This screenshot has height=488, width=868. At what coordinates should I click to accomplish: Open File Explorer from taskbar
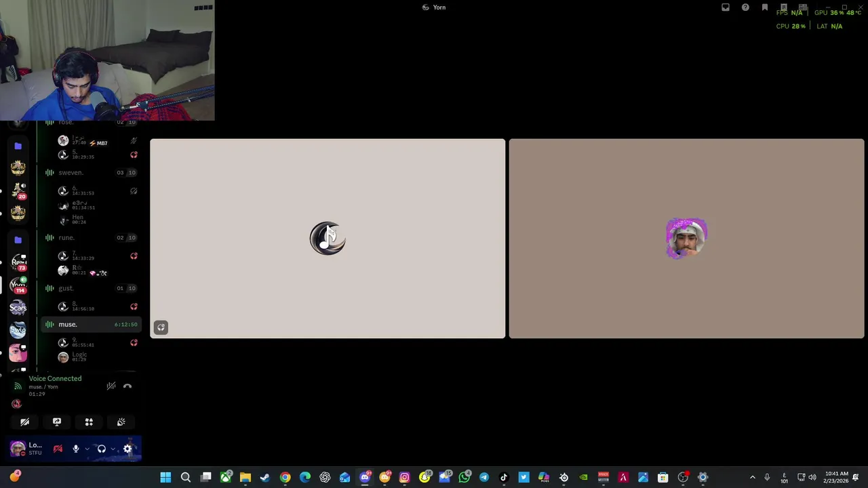(x=245, y=478)
